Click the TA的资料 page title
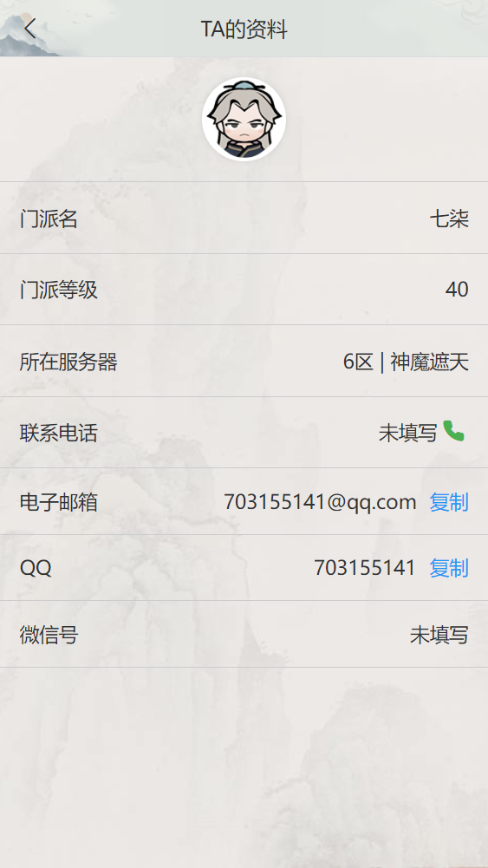 (x=244, y=29)
